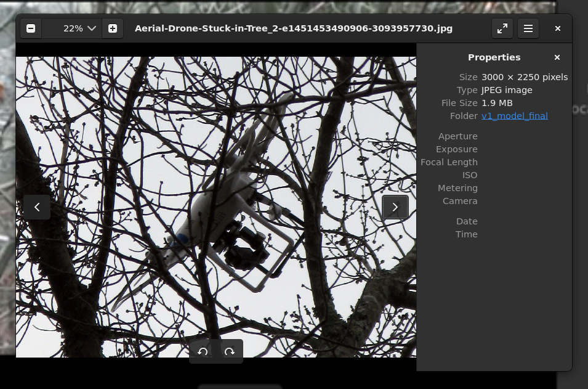Zoom out with the minus button
Viewport: 588px width, 389px height.
pos(31,28)
